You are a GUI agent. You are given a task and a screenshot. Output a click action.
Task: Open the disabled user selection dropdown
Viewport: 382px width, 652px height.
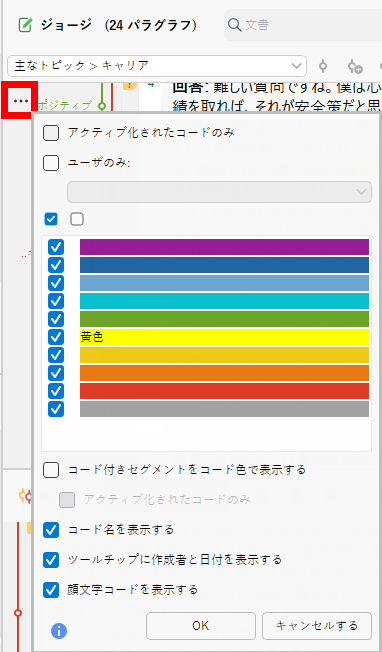(219, 192)
